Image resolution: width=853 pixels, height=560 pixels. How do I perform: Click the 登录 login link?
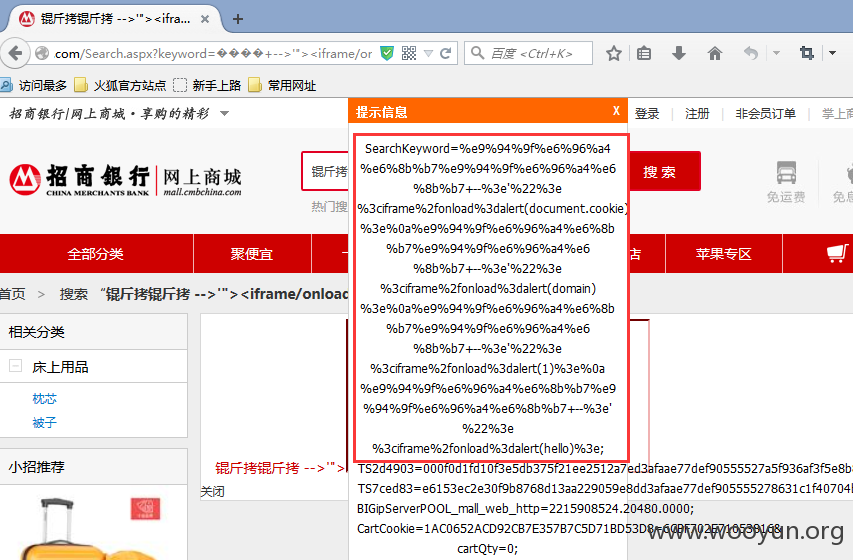[x=647, y=114]
